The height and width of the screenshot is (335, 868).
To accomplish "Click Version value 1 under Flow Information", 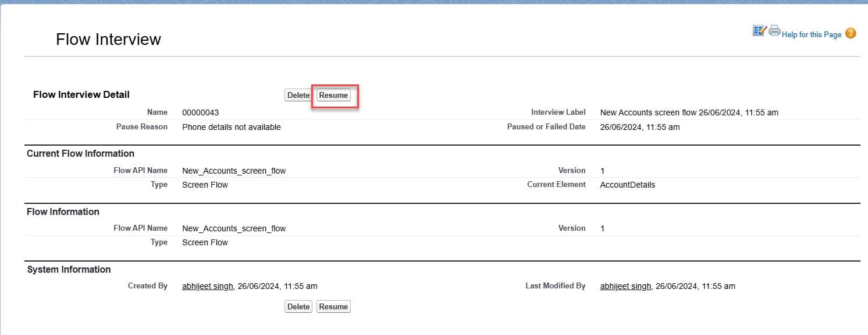I will (x=602, y=228).
